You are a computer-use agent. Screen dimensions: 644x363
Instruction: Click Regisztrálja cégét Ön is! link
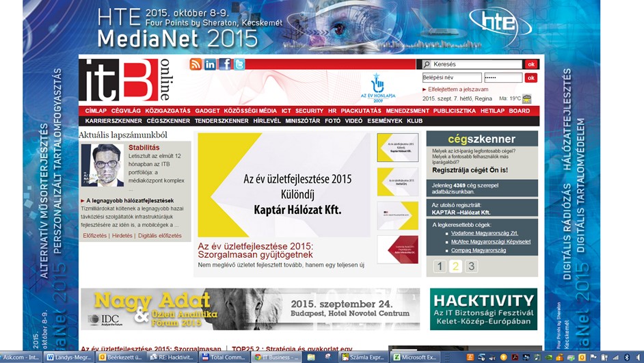(x=470, y=170)
